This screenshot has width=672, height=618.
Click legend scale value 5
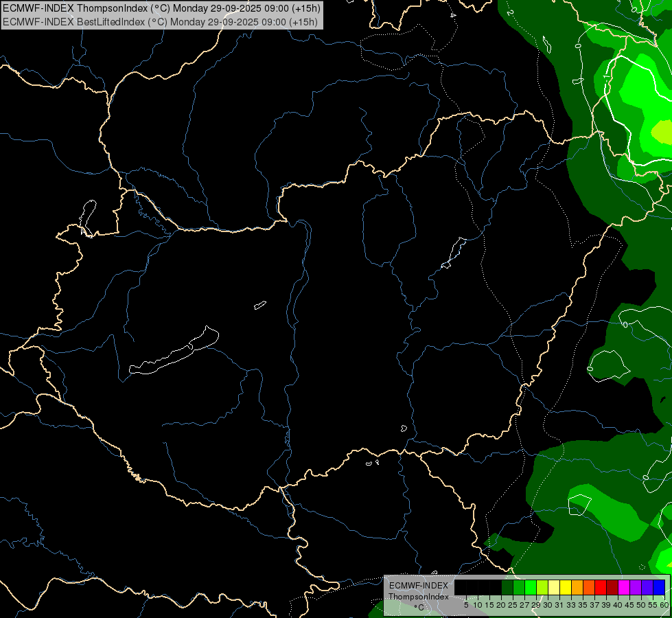[x=466, y=605]
